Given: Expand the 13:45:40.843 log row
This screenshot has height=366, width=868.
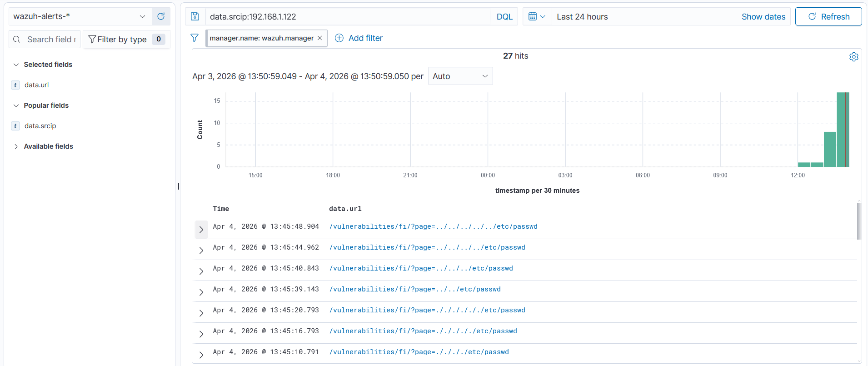Looking at the screenshot, I should (x=201, y=271).
